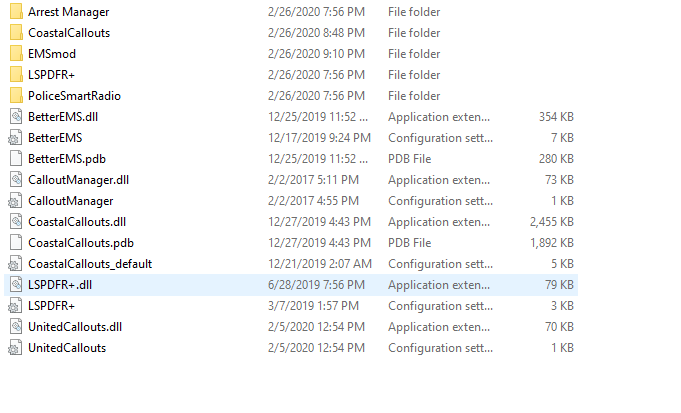This screenshot has height=413, width=681.
Task: Click the Arrest Manager folder icon
Action: [15, 12]
